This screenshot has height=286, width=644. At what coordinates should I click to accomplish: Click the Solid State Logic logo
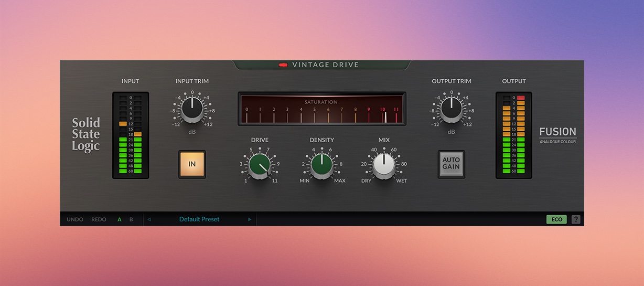click(x=85, y=135)
